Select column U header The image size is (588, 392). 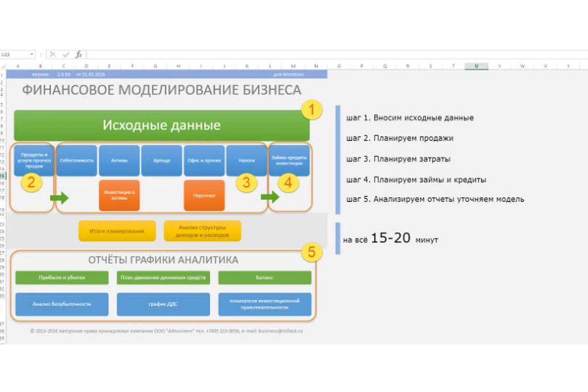click(x=476, y=66)
